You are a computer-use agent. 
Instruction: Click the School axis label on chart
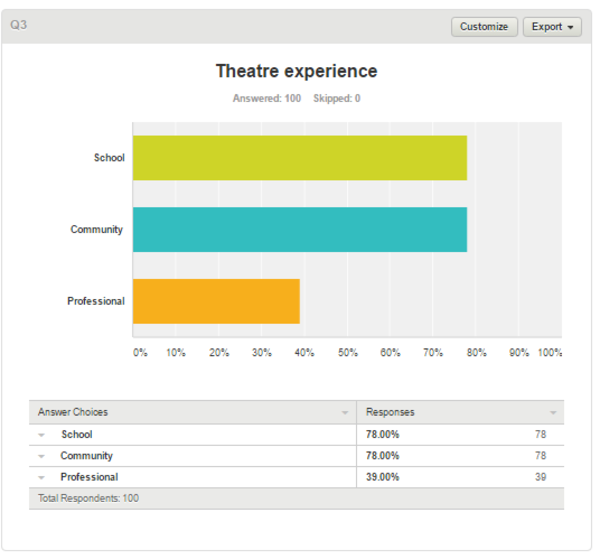click(109, 158)
